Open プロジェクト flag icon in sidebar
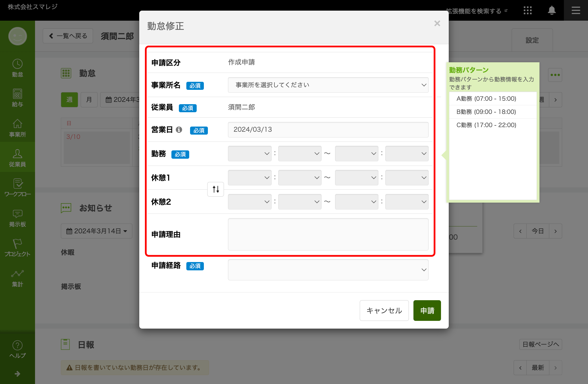Image resolution: width=588 pixels, height=384 pixels. click(x=17, y=247)
